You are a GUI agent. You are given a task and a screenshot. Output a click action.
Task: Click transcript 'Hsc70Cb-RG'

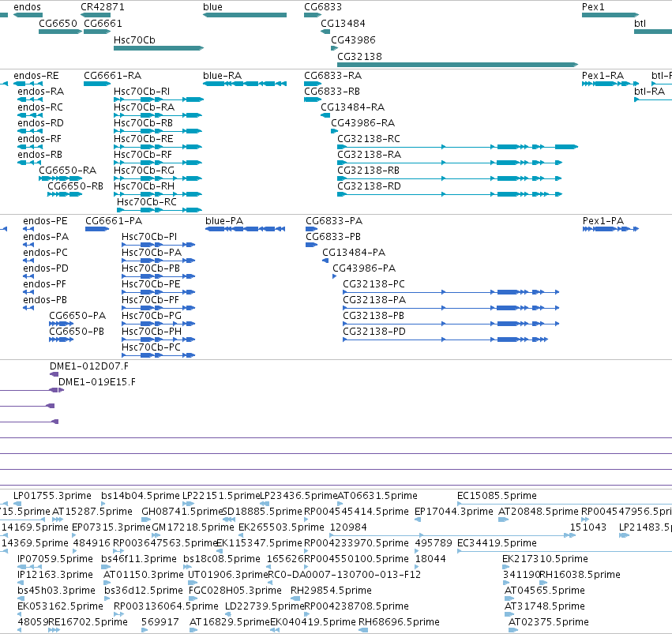click(x=144, y=170)
